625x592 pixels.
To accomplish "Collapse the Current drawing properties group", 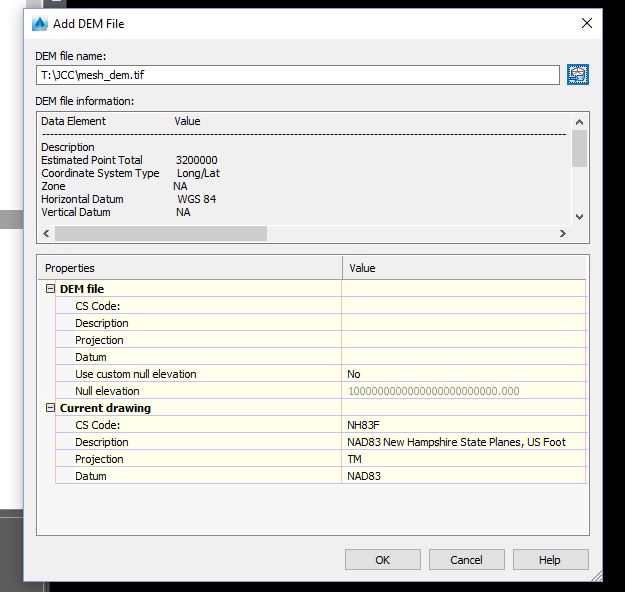I will coord(50,408).
